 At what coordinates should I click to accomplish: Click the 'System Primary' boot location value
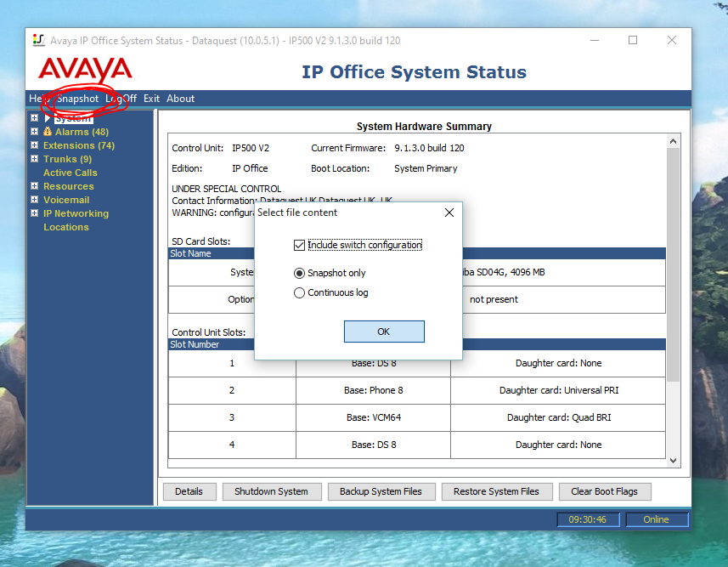[x=426, y=168]
